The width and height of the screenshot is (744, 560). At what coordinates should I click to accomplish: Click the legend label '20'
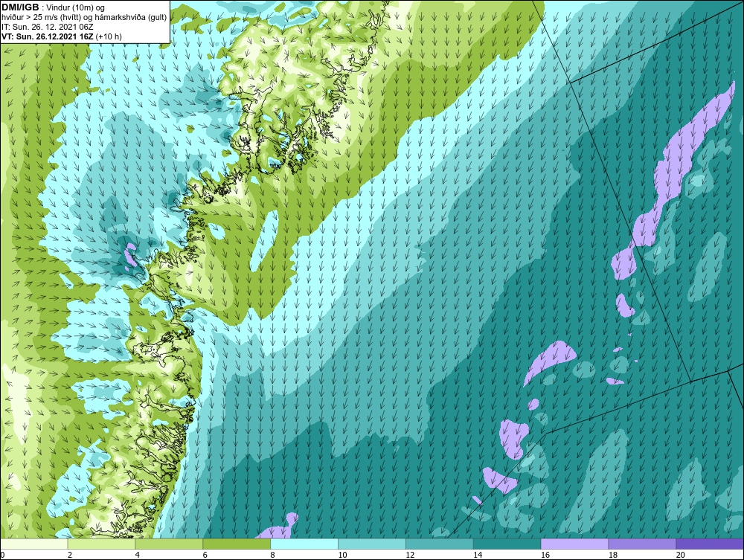[x=681, y=555]
